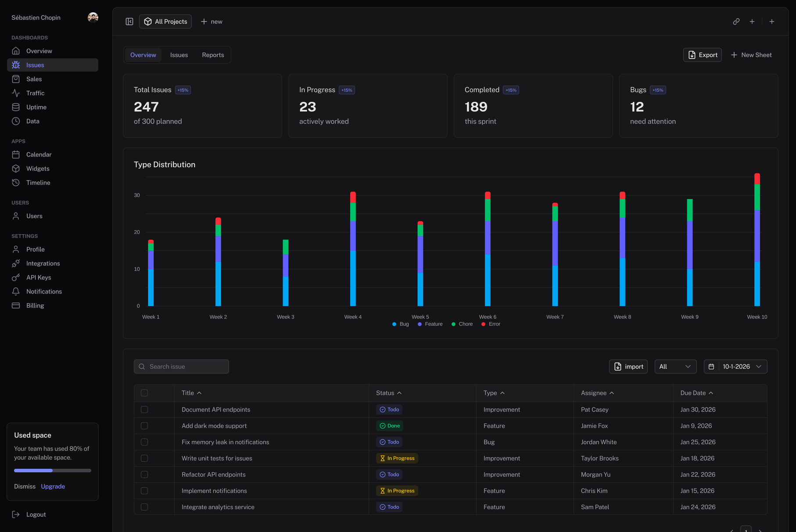Select the Traffic dashboard icon
Screen dimensions: 796x532
point(16,93)
